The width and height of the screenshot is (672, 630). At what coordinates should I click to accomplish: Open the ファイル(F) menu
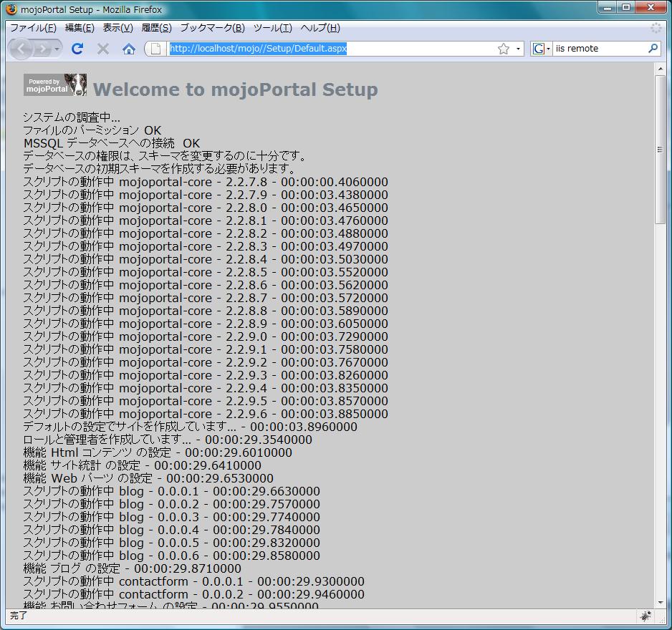click(x=33, y=28)
